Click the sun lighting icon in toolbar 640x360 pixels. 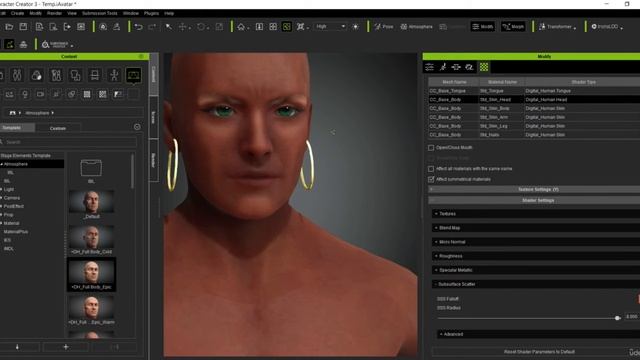pyautogui.click(x=356, y=27)
